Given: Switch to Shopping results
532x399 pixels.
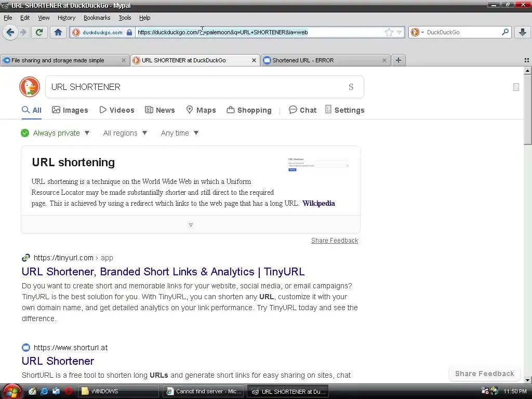Looking at the screenshot, I should point(249,110).
